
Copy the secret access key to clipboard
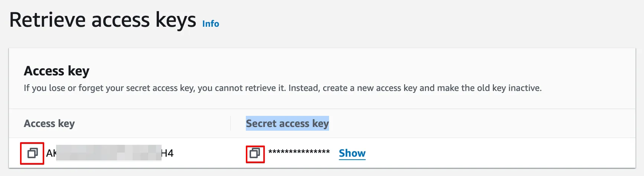255,153
